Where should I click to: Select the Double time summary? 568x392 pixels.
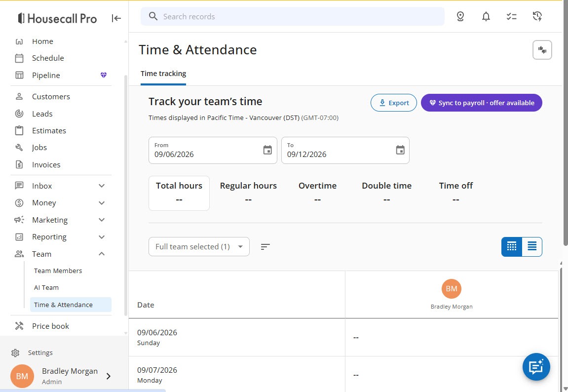[386, 193]
